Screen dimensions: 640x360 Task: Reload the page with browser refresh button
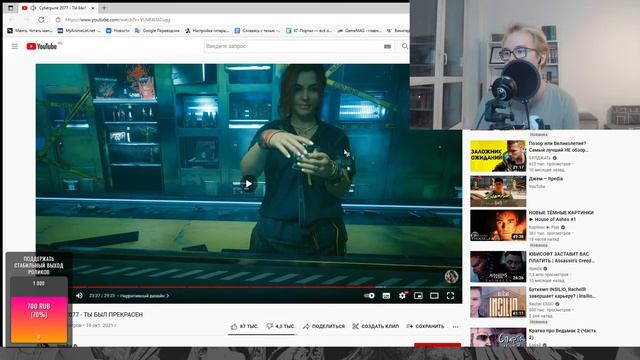[41, 19]
